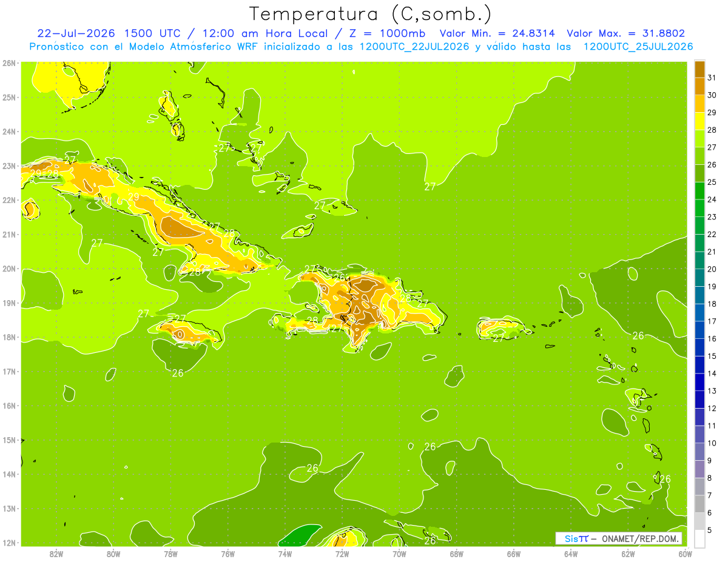Click the '72W' longitude axis label

(342, 554)
